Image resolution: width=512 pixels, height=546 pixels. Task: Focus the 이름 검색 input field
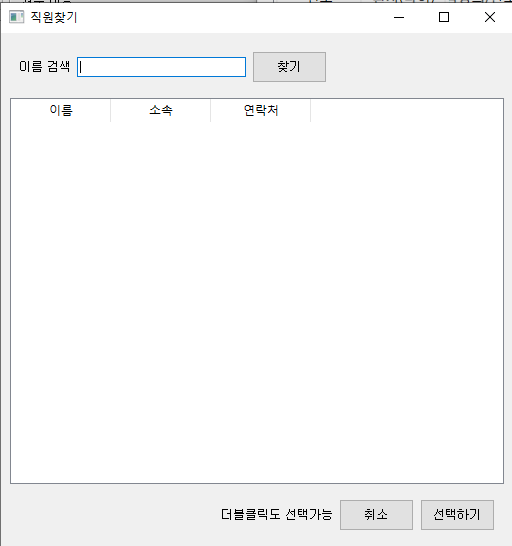pyautogui.click(x=161, y=67)
